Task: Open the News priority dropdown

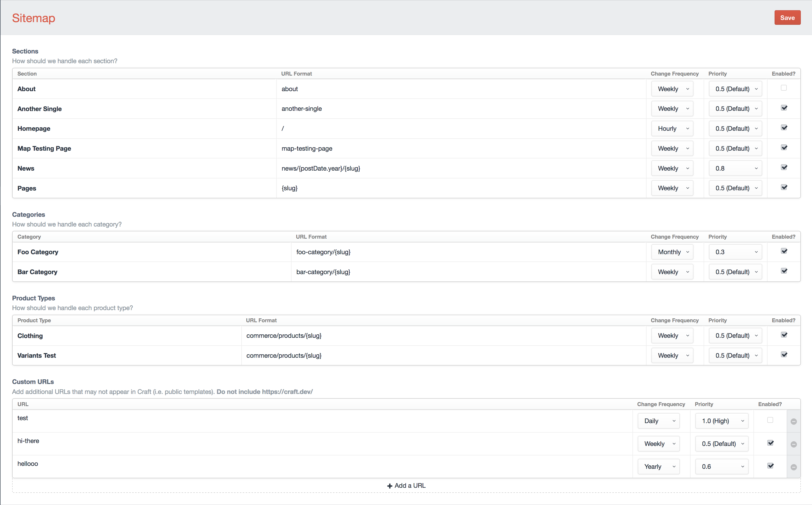Action: pyautogui.click(x=735, y=168)
